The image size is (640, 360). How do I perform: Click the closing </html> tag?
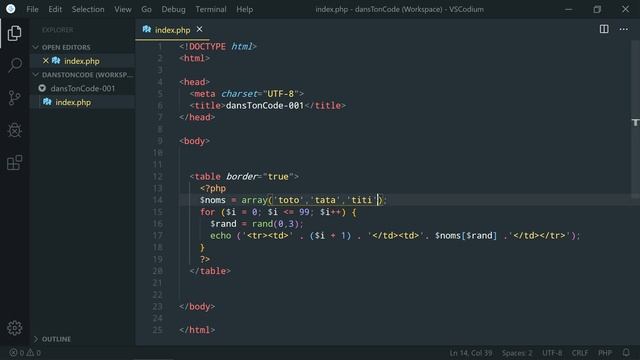point(197,330)
